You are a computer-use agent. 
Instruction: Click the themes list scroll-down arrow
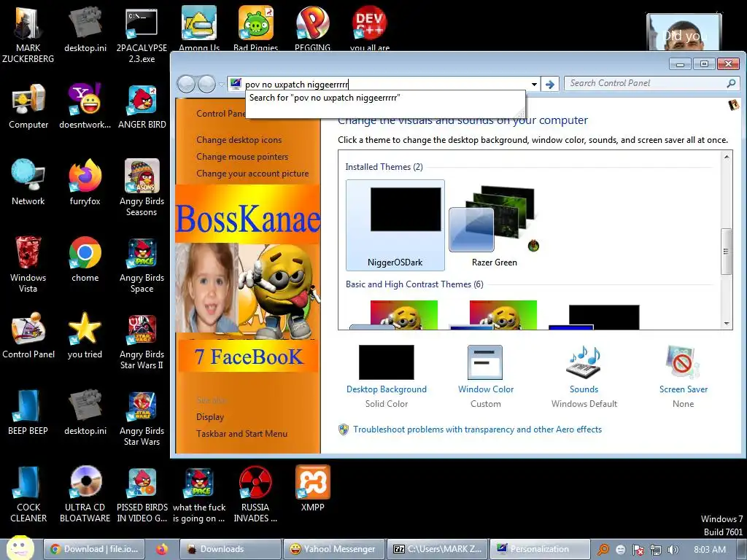click(726, 323)
